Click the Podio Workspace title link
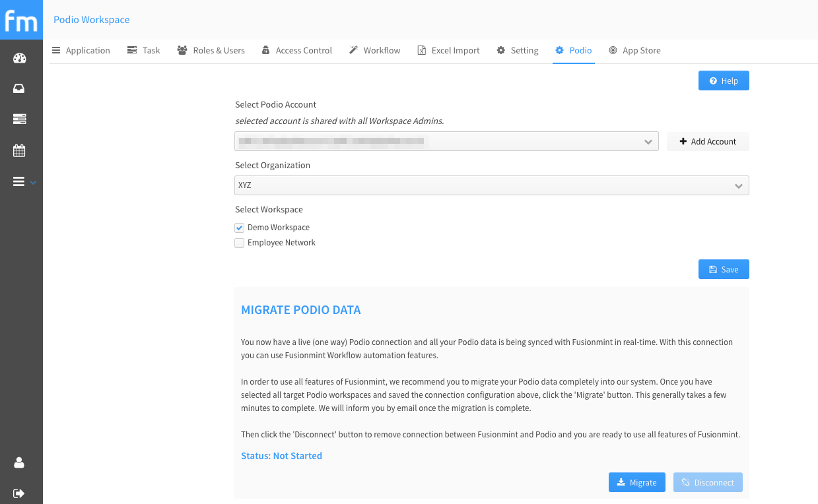818x504 pixels. click(x=92, y=20)
